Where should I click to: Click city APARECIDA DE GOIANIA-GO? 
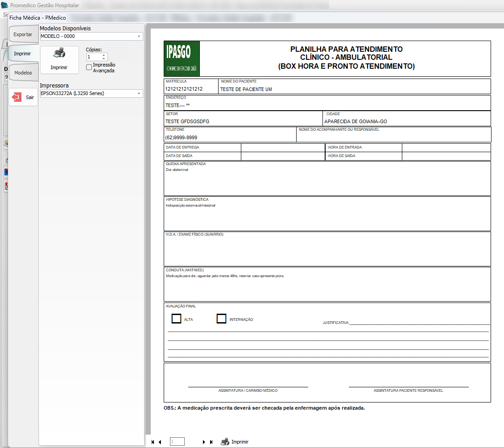click(355, 121)
